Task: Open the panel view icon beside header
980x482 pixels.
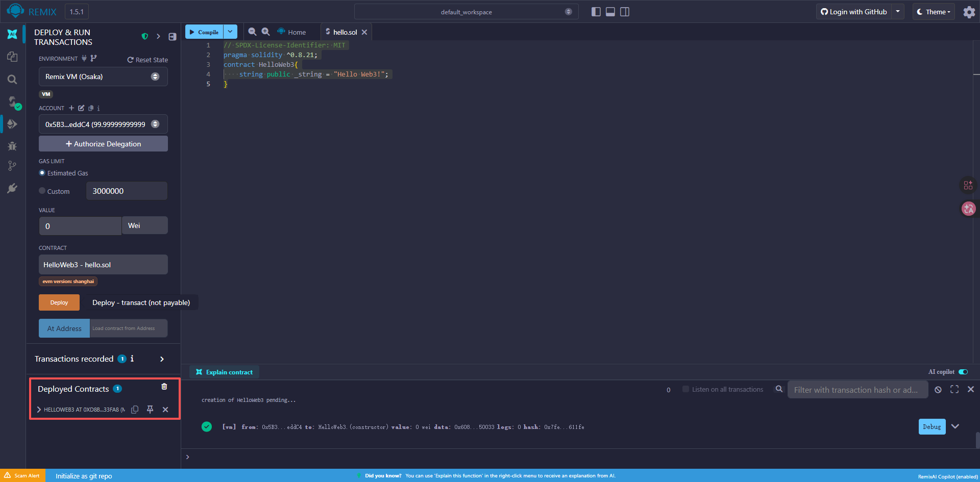Action: click(x=173, y=37)
